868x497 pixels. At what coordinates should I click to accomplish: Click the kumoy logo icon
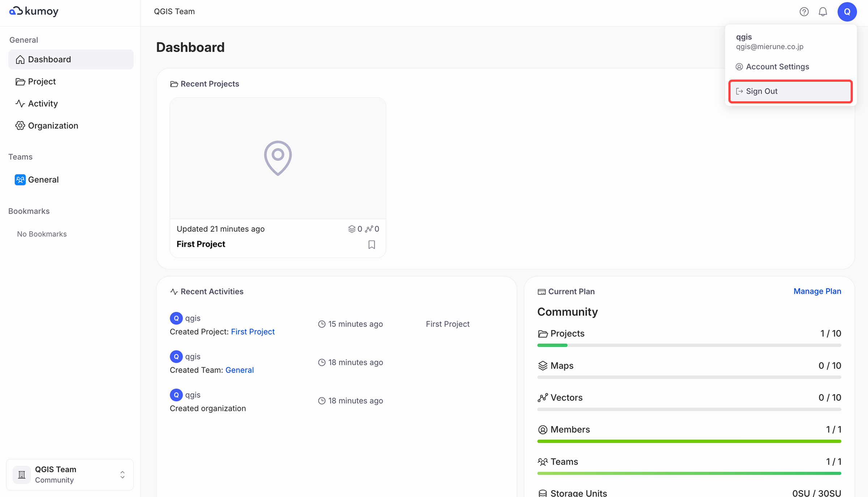coord(16,11)
